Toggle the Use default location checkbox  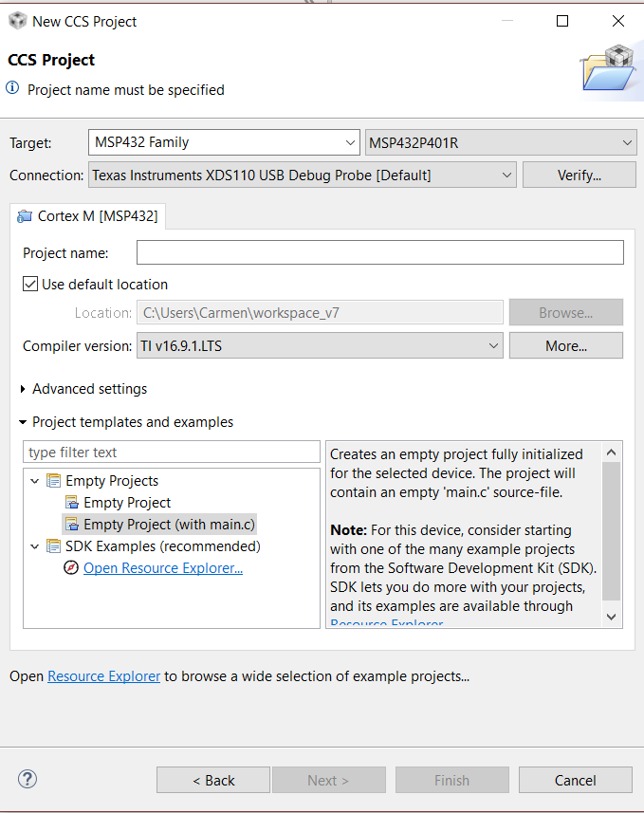(x=30, y=284)
